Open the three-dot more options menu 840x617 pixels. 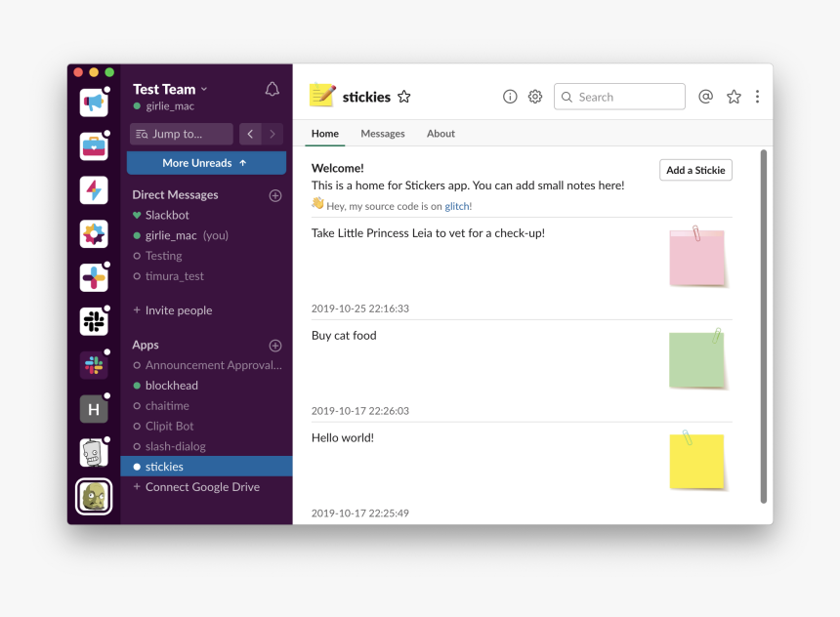(758, 97)
